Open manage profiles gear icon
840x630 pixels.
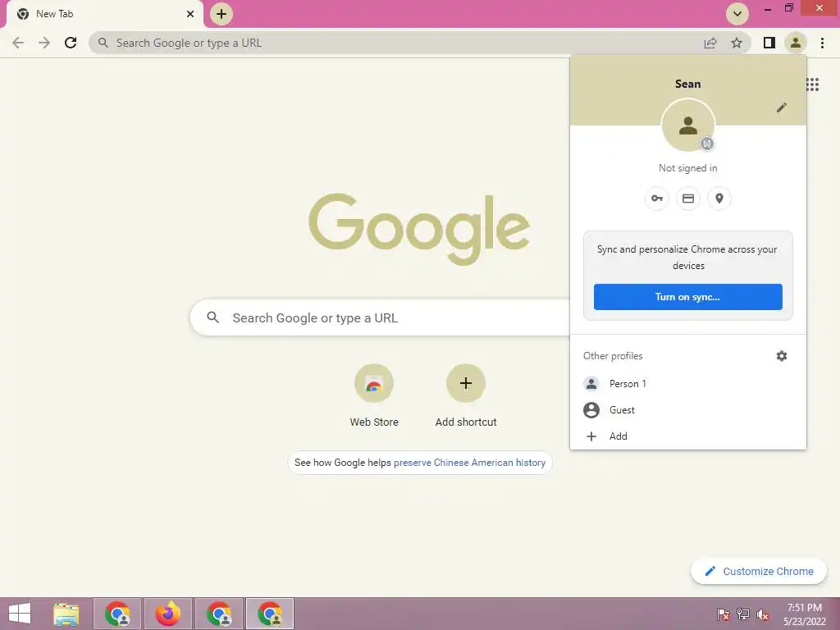pos(782,356)
